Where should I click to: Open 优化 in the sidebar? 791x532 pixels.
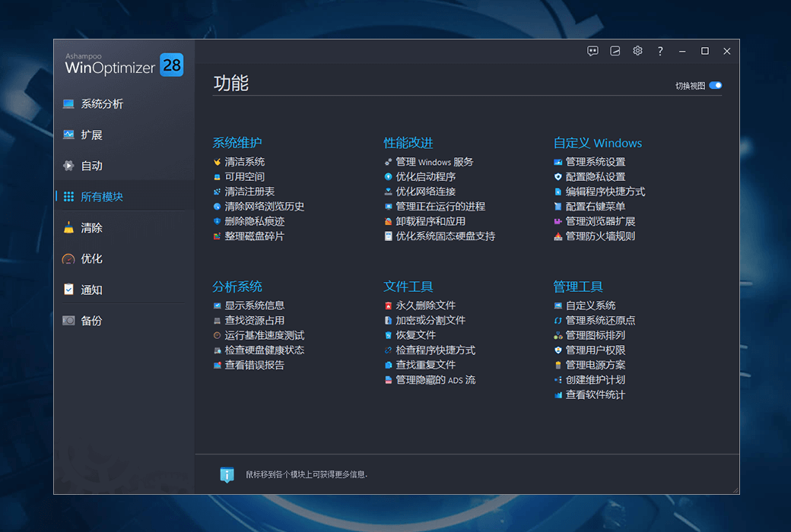(91, 258)
